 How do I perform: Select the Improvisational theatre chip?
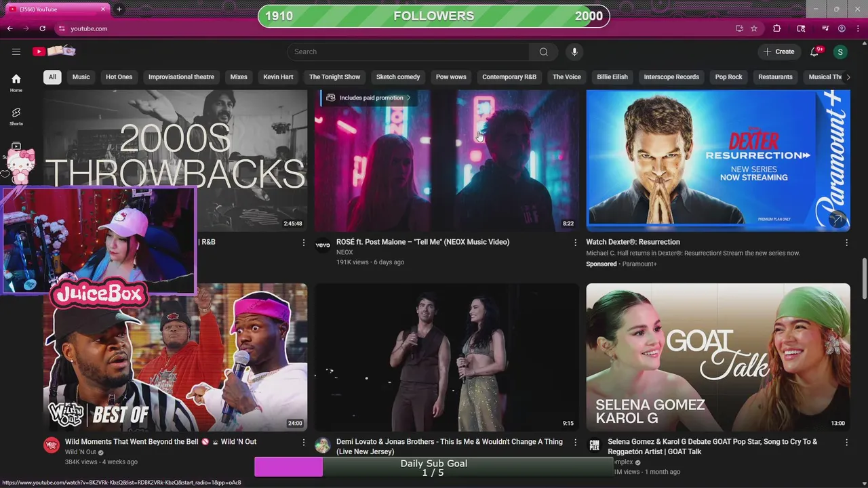click(x=181, y=77)
